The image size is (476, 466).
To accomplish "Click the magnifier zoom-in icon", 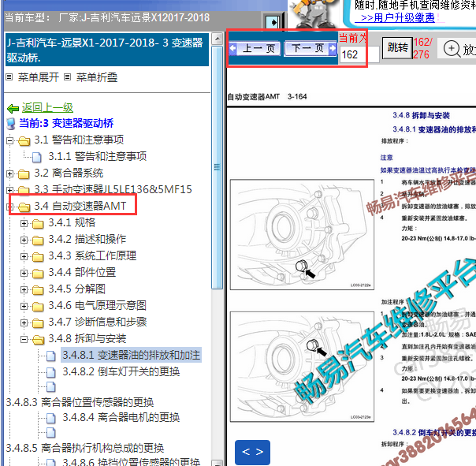I will point(452,49).
